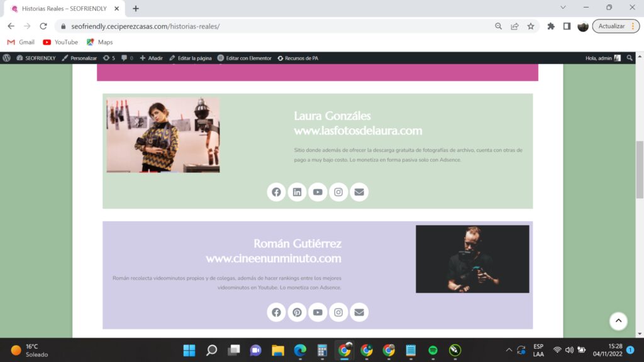Open Gmail bookmark link

click(21, 42)
